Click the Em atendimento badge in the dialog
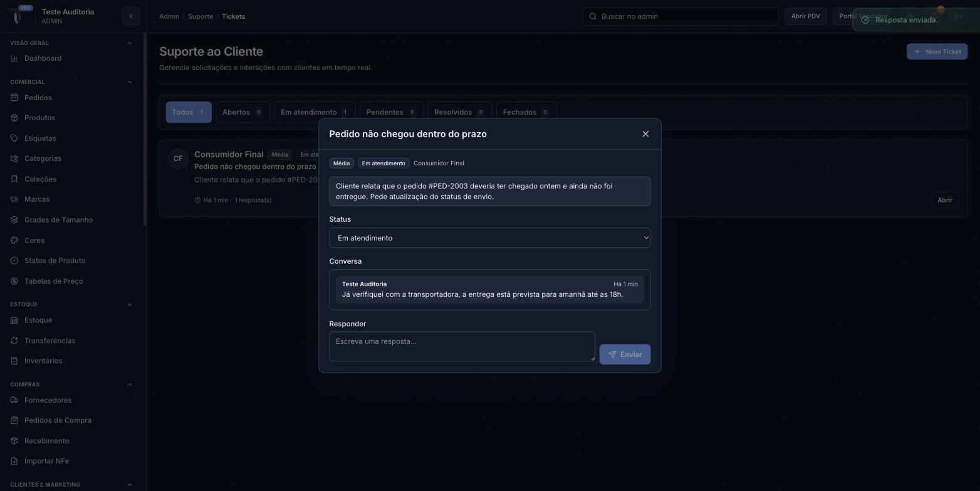The image size is (980, 491). click(x=383, y=163)
